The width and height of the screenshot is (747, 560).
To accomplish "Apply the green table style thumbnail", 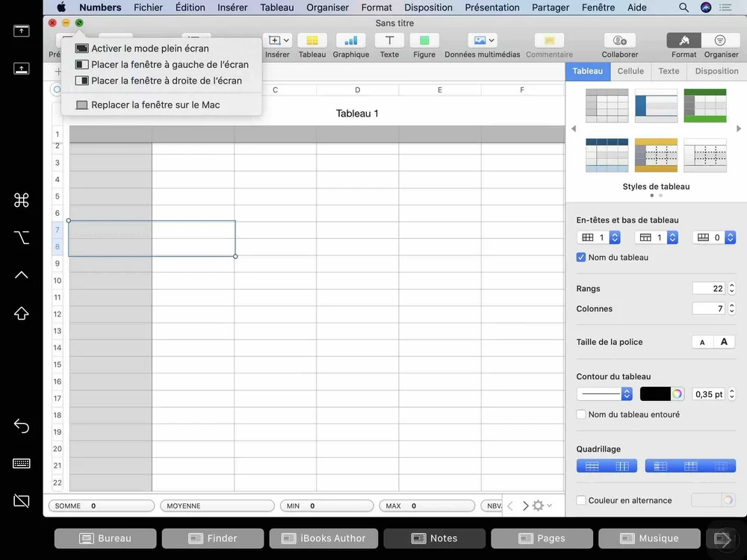I will [704, 105].
